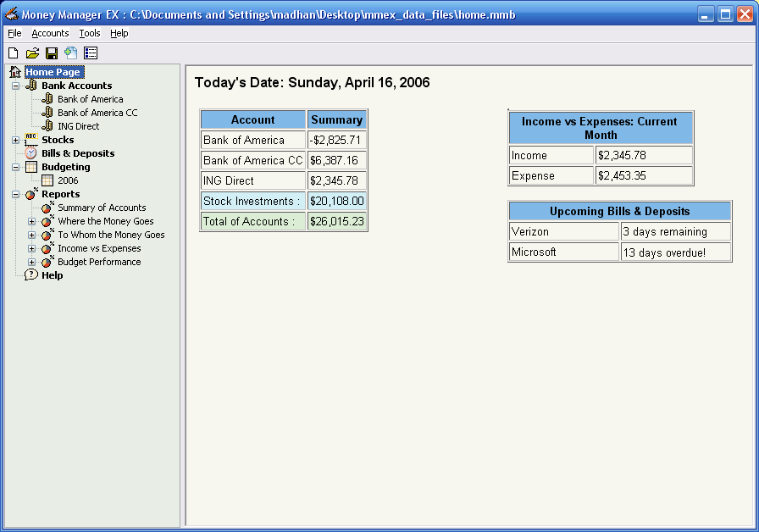Click the Home Page house icon
This screenshot has height=532, width=759.
click(15, 72)
